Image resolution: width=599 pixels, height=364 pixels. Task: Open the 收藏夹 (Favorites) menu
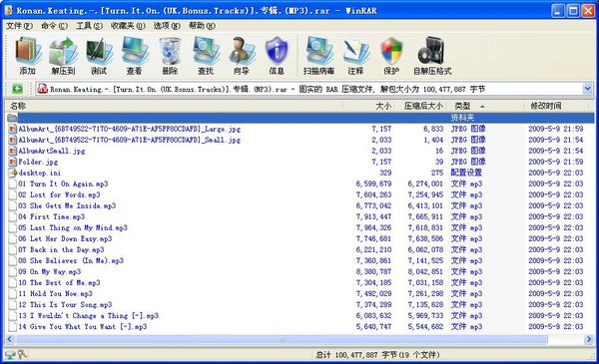(x=128, y=26)
